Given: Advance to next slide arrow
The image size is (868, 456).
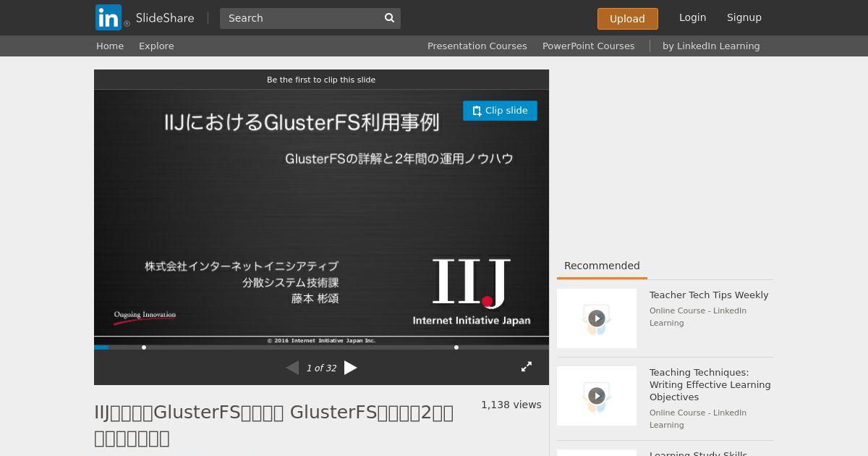Looking at the screenshot, I should [x=351, y=368].
